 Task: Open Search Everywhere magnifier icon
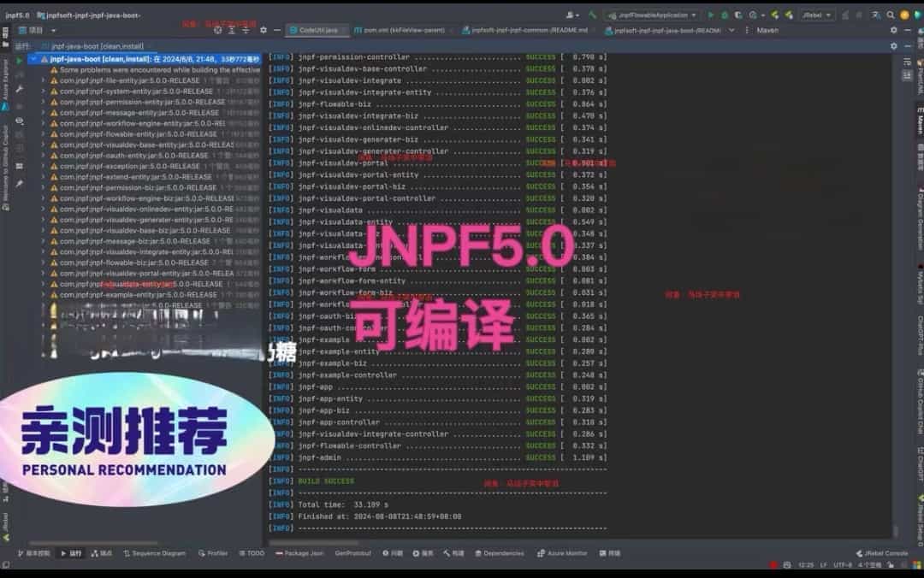click(891, 15)
